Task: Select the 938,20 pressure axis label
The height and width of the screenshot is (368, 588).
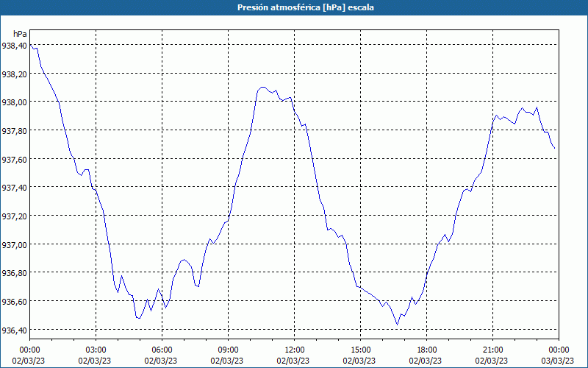Action: 14,74
